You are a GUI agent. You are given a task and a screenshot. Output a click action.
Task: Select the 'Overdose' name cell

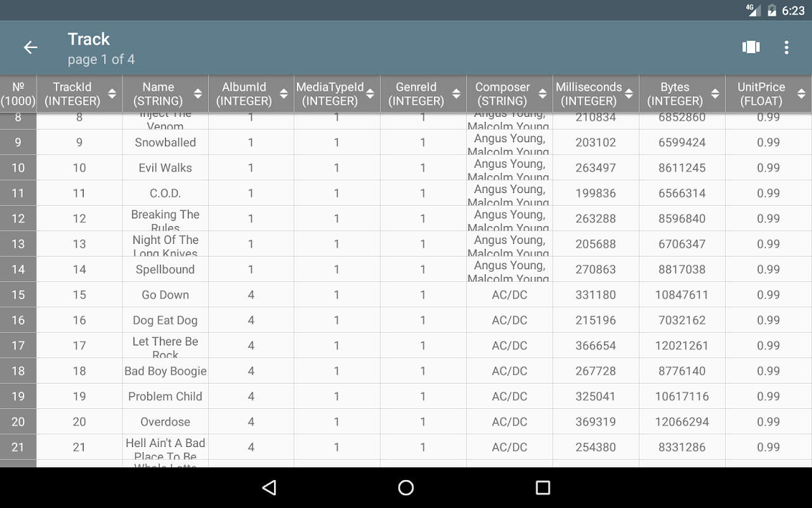[166, 422]
